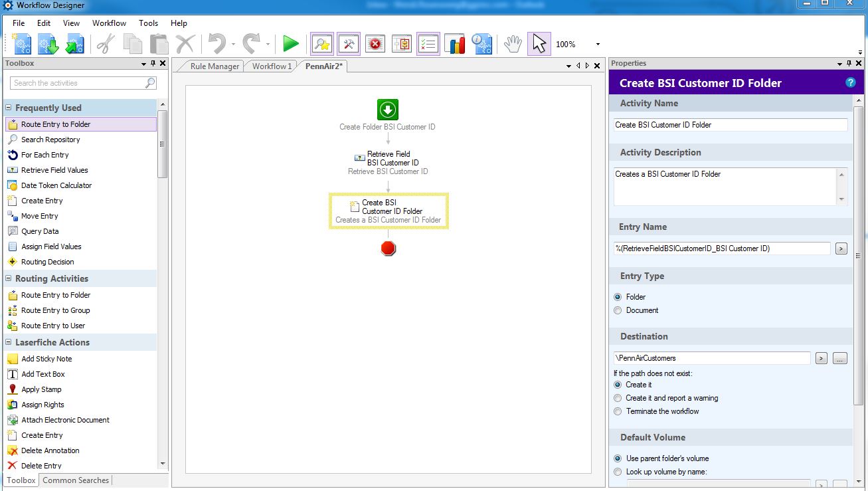The width and height of the screenshot is (868, 491).
Task: Open the zoom percentage dropdown
Action: pyautogui.click(x=598, y=45)
